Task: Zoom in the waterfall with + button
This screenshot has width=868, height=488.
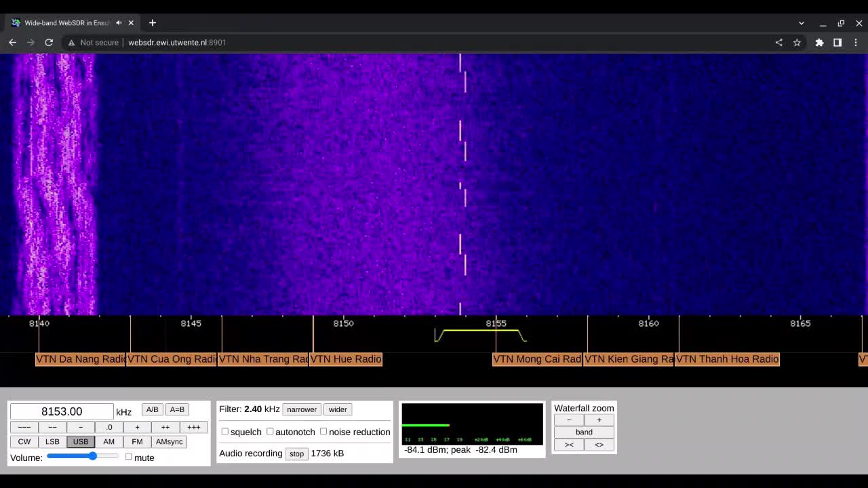Action: (x=599, y=420)
